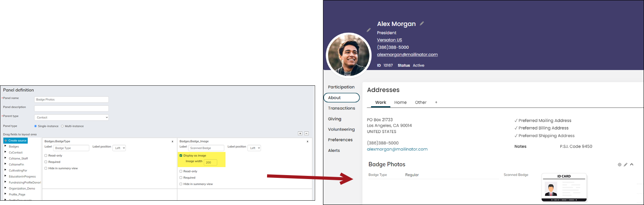The image size is (644, 205).
Task: Edit profile photo pencil icon
Action: pyautogui.click(x=369, y=30)
